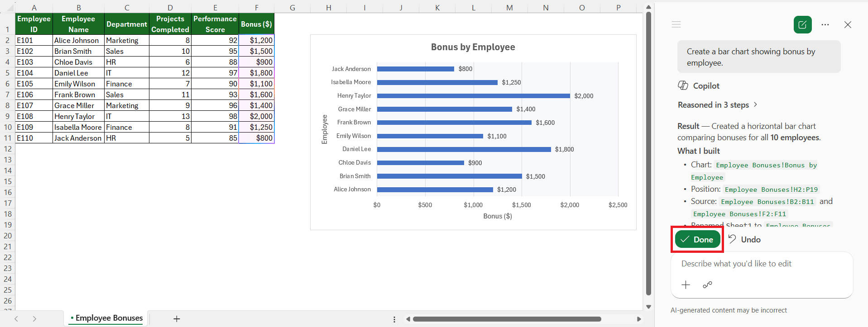The width and height of the screenshot is (868, 327).
Task: Select row 1 header
Action: point(7,24)
